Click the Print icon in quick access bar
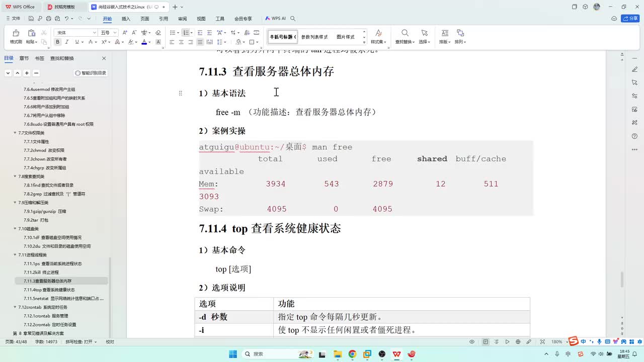Screen dimensions: 644x362 pyautogui.click(x=48, y=19)
